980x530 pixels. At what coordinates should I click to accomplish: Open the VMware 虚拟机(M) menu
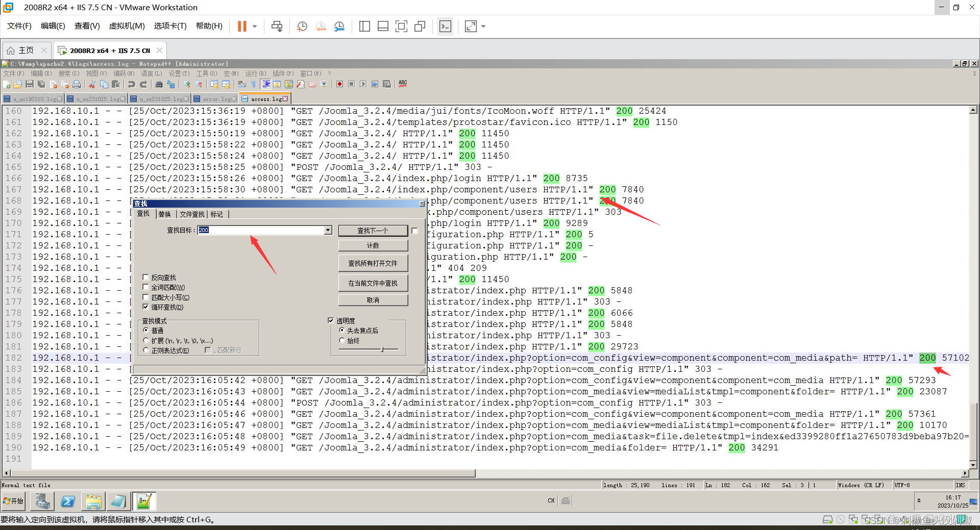click(127, 26)
